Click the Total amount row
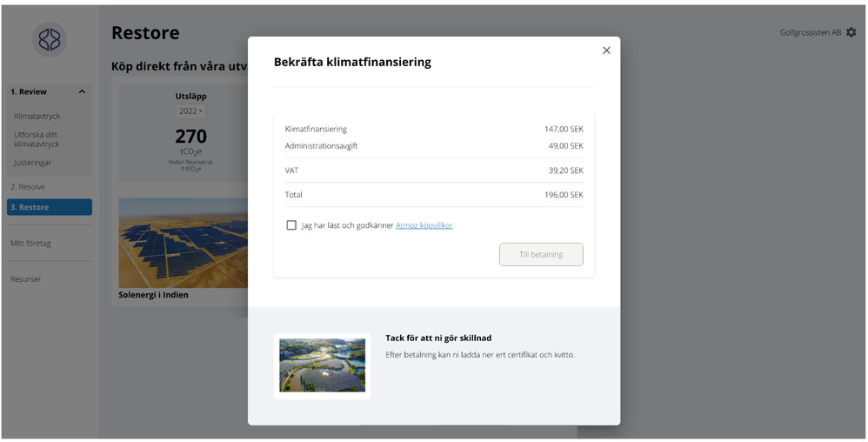The image size is (868, 442). pos(434,195)
